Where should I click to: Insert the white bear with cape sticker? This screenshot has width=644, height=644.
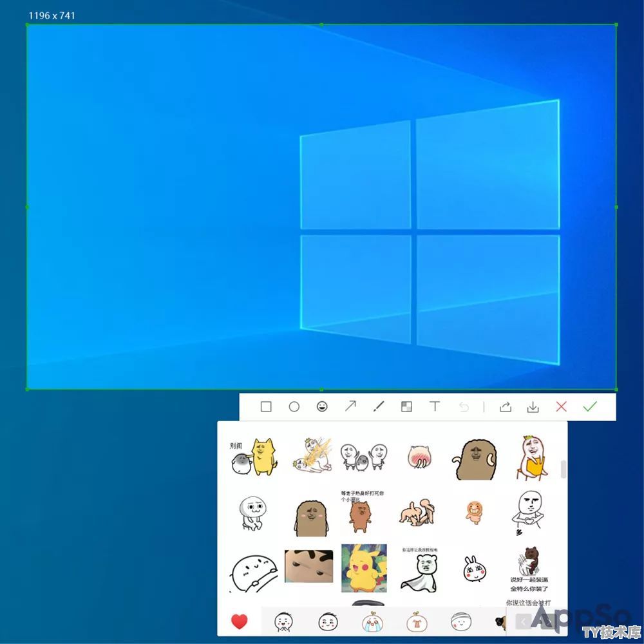coord(419,570)
